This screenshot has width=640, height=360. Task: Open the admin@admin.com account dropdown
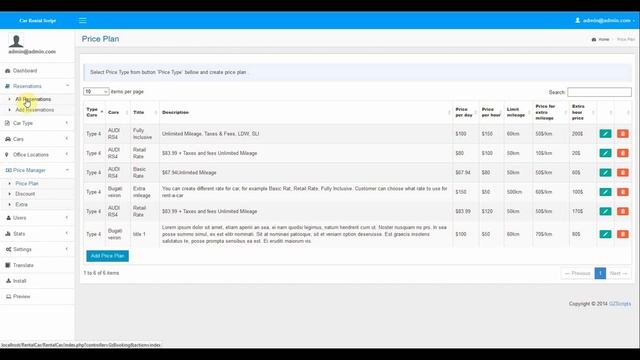[605, 20]
